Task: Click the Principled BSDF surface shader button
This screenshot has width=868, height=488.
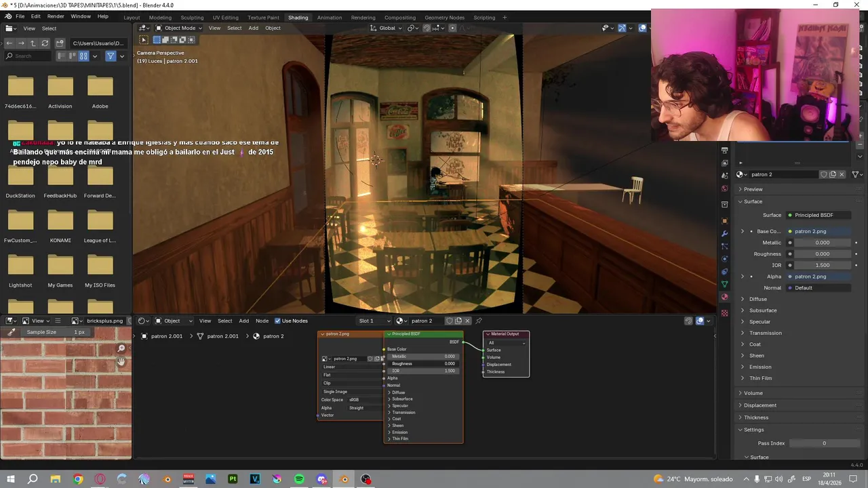Action: pos(818,215)
